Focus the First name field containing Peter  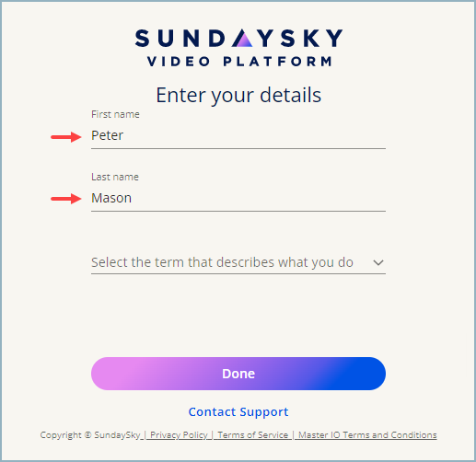click(238, 136)
